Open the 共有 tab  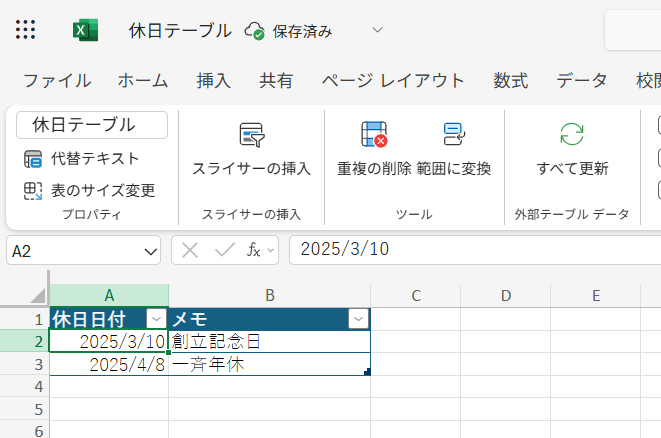tap(276, 81)
